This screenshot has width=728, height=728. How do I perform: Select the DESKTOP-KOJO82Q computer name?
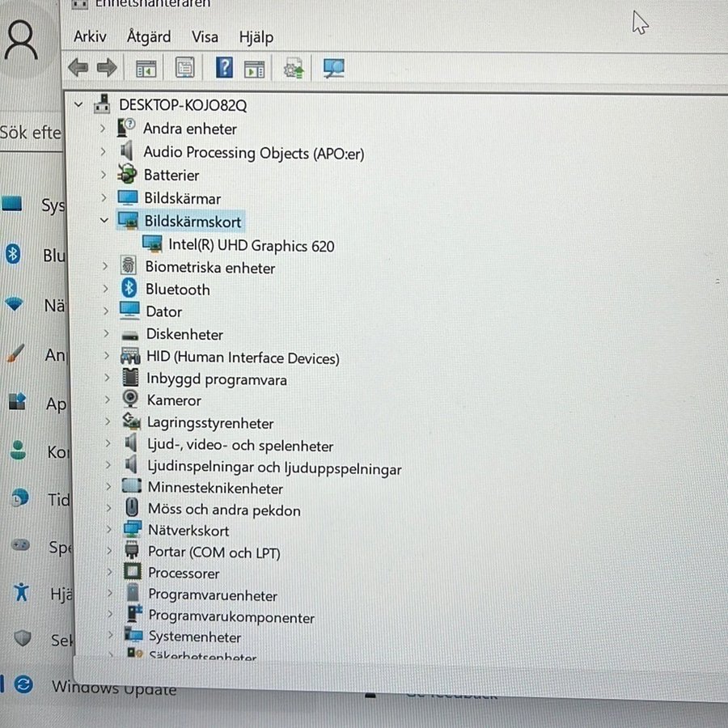click(183, 105)
